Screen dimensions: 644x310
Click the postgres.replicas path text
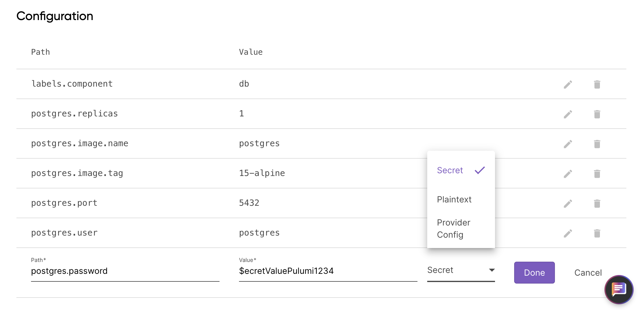pyautogui.click(x=74, y=114)
